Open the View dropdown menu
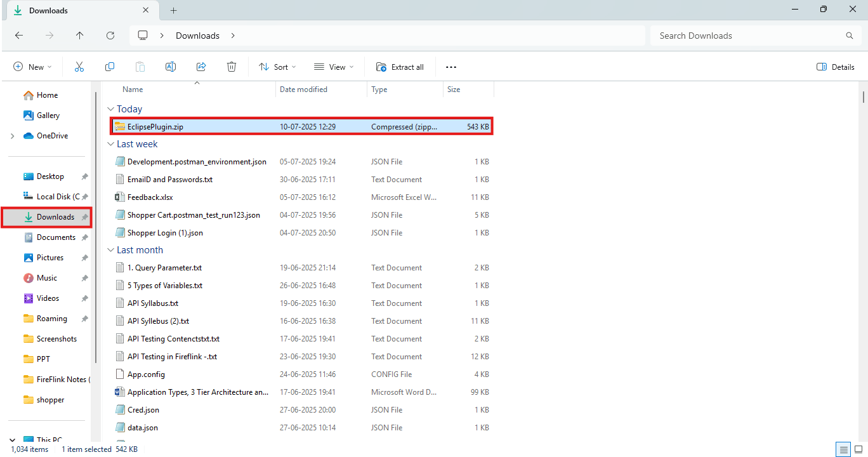Viewport: 868px width, 457px height. 334,67
